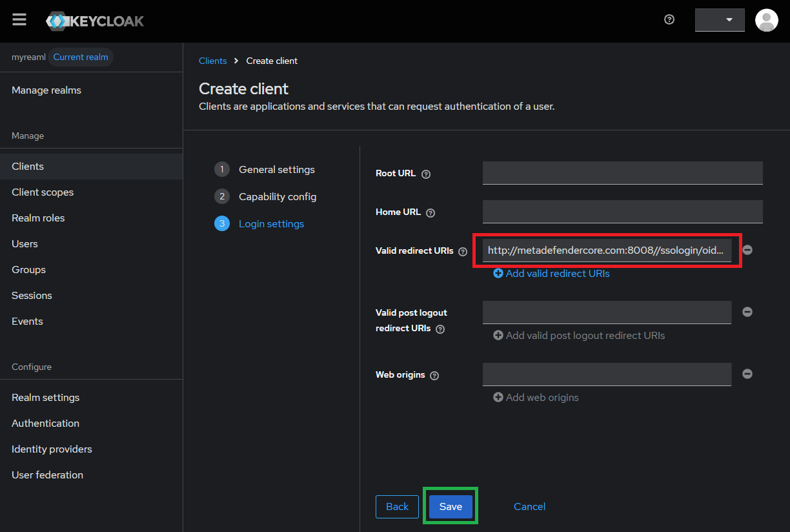Click the Clients breadcrumb link
The image size is (790, 532).
pos(212,61)
